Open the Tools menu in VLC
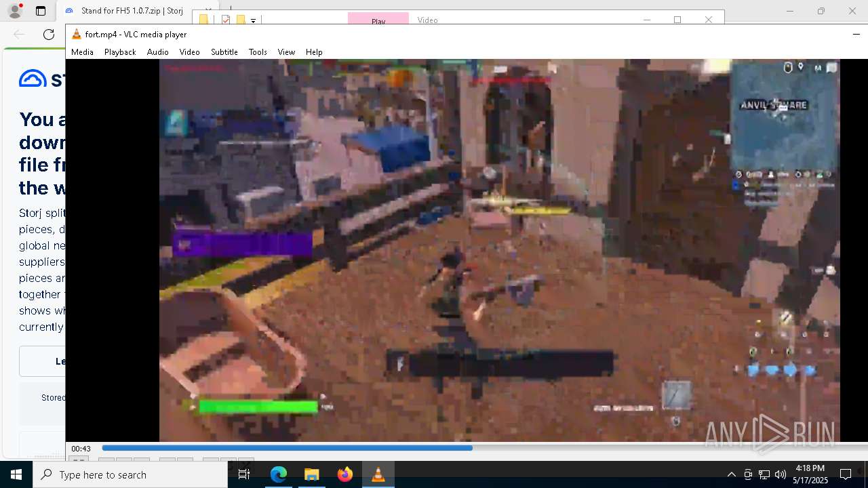 (x=258, y=52)
